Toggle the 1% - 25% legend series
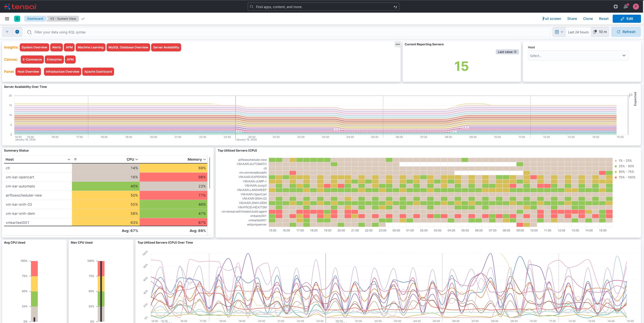 coord(623,161)
